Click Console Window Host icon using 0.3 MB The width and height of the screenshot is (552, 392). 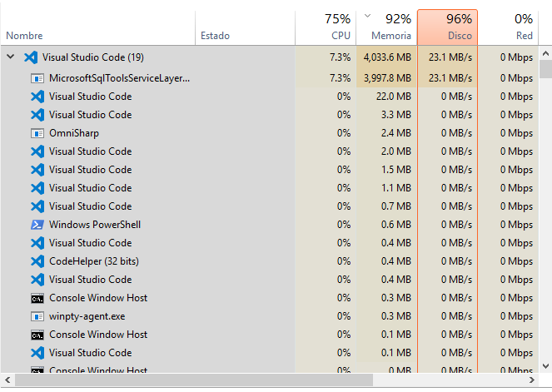tap(37, 298)
